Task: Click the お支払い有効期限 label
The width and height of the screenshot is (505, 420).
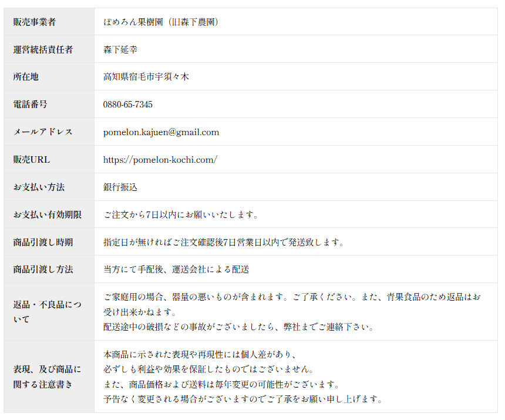Action: [48, 215]
